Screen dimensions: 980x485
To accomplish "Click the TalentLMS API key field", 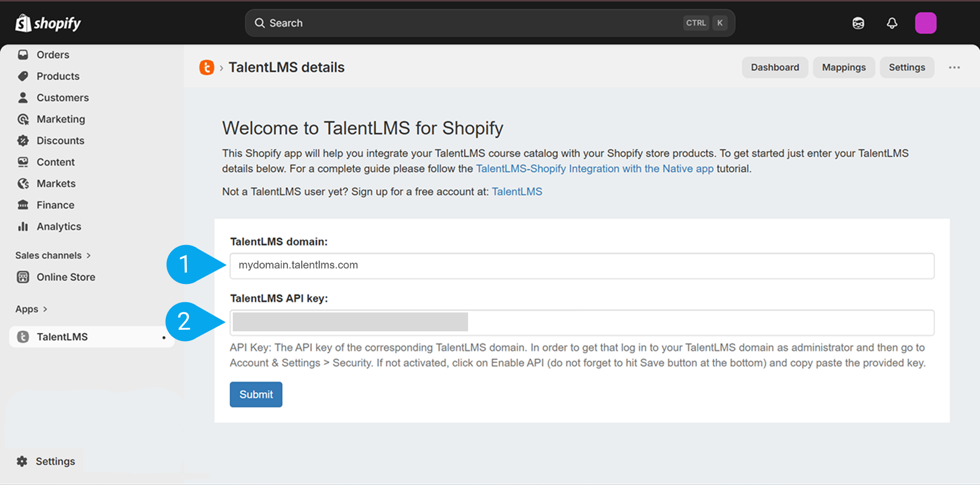I will [582, 323].
